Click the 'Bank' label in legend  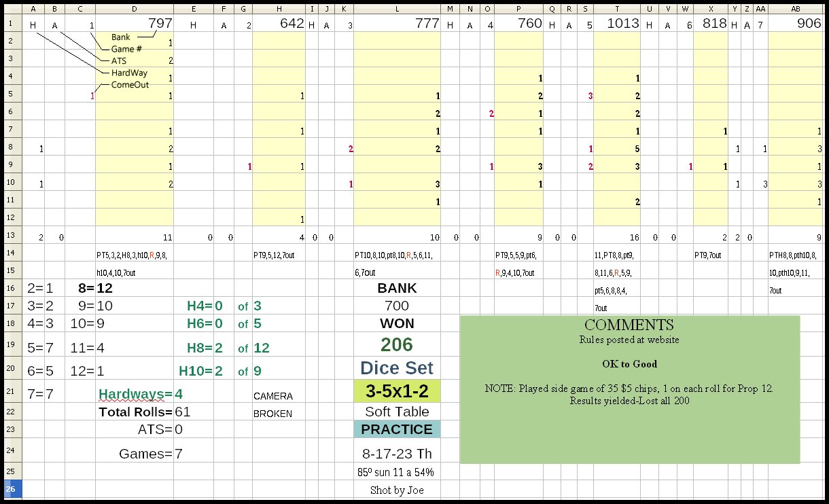122,37
